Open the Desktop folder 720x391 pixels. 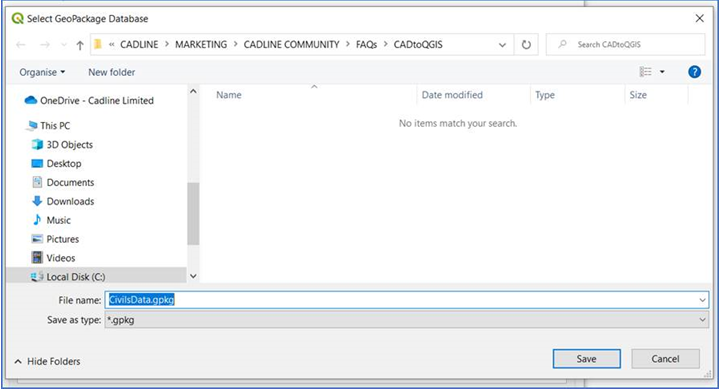coord(56,163)
